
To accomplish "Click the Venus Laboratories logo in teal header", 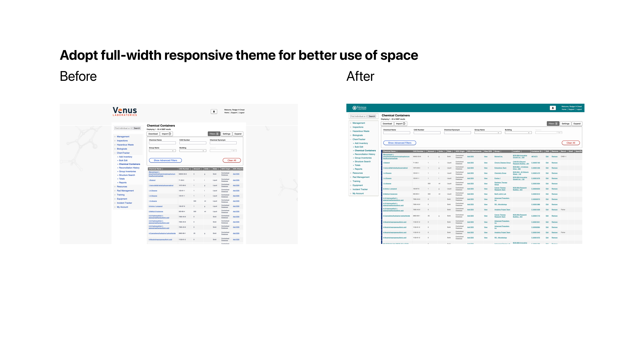I will coord(359,108).
